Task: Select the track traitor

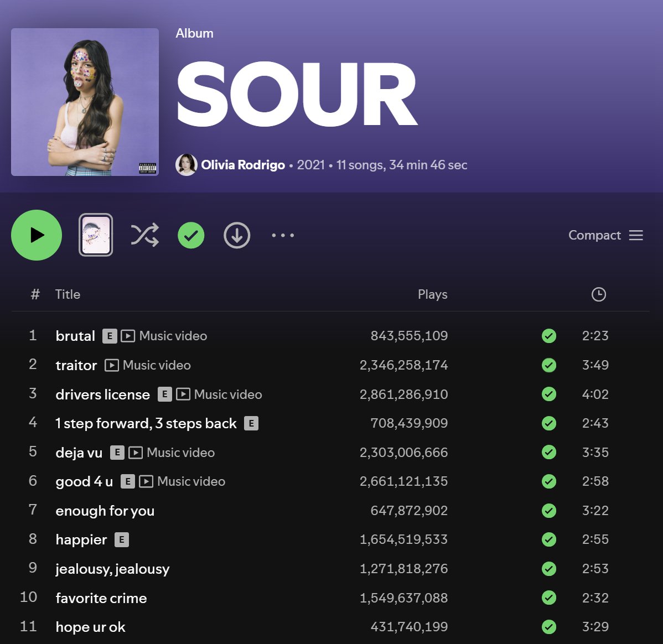Action: tap(76, 365)
